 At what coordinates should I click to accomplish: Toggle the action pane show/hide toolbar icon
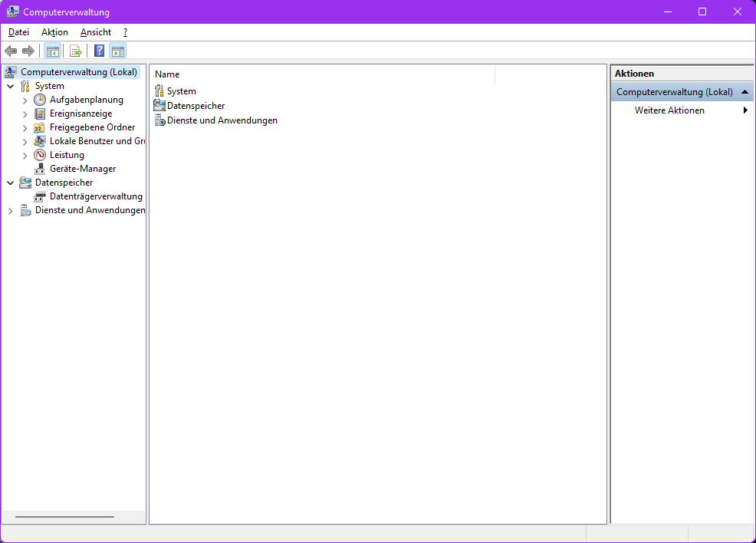[117, 51]
